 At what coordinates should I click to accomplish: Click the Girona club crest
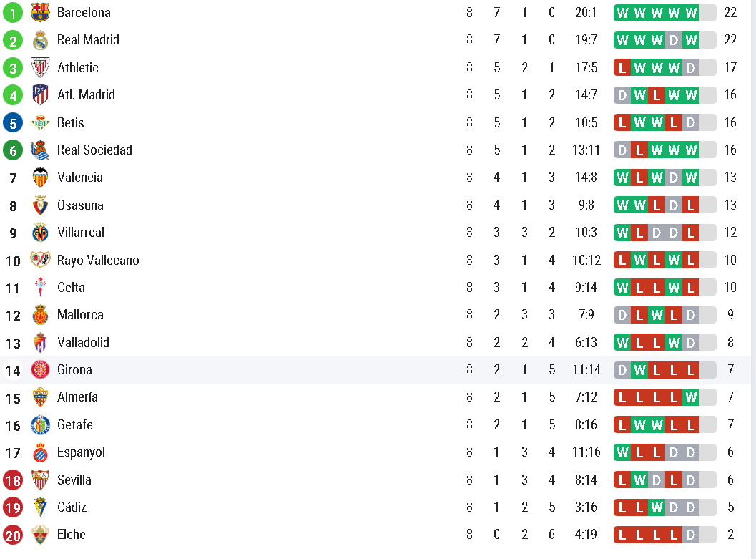tap(40, 370)
